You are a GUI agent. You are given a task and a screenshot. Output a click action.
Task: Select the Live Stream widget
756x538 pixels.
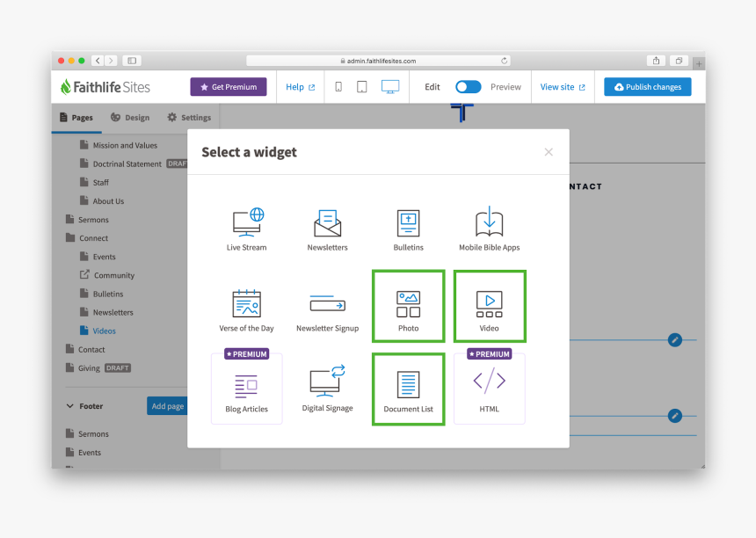246,229
